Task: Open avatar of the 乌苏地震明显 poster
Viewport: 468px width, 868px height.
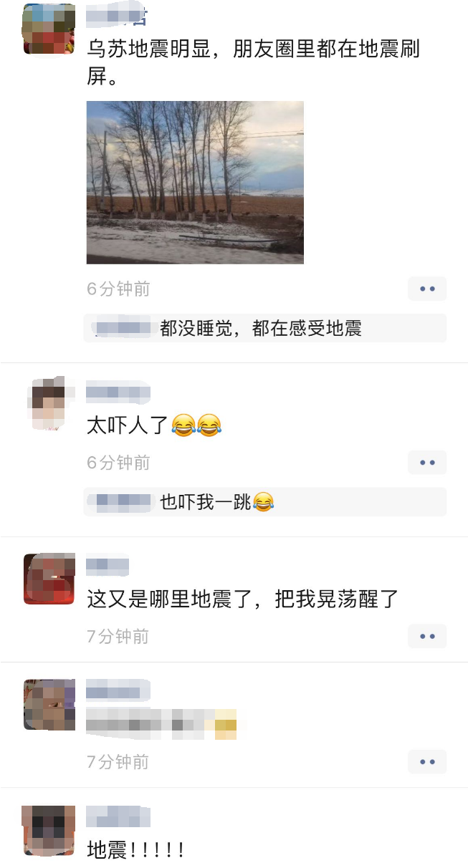Action: tap(49, 29)
